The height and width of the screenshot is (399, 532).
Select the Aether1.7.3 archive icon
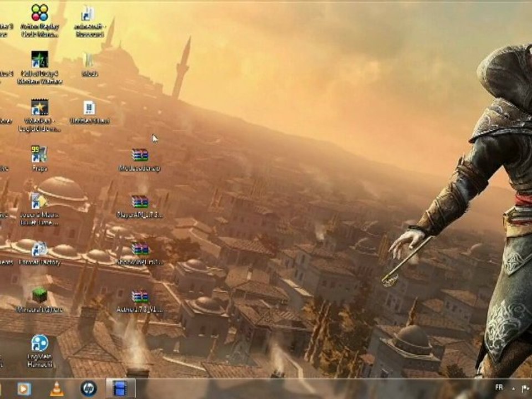140,296
